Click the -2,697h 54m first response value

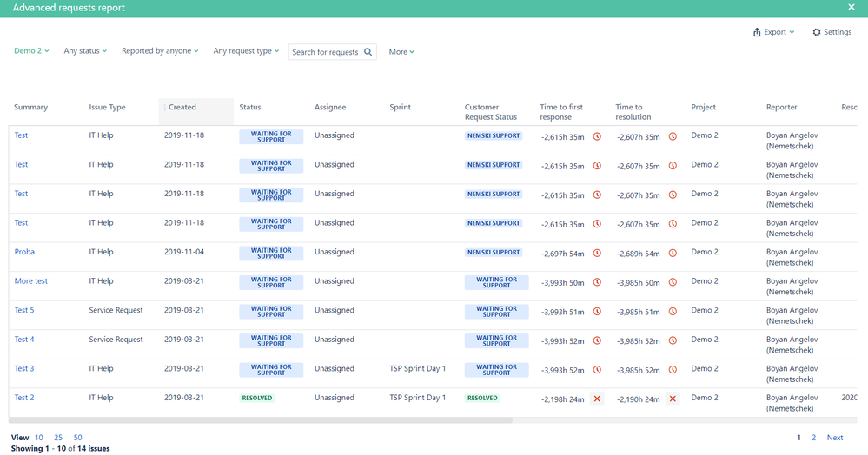coord(562,254)
